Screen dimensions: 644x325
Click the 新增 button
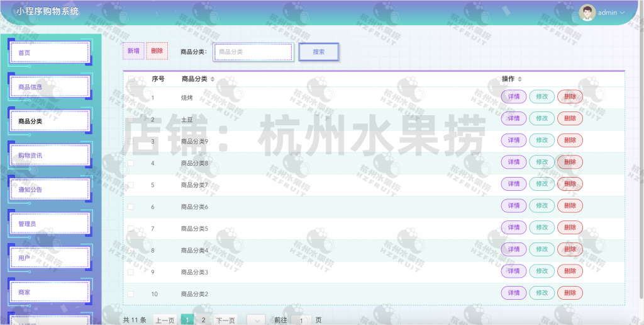coord(133,51)
